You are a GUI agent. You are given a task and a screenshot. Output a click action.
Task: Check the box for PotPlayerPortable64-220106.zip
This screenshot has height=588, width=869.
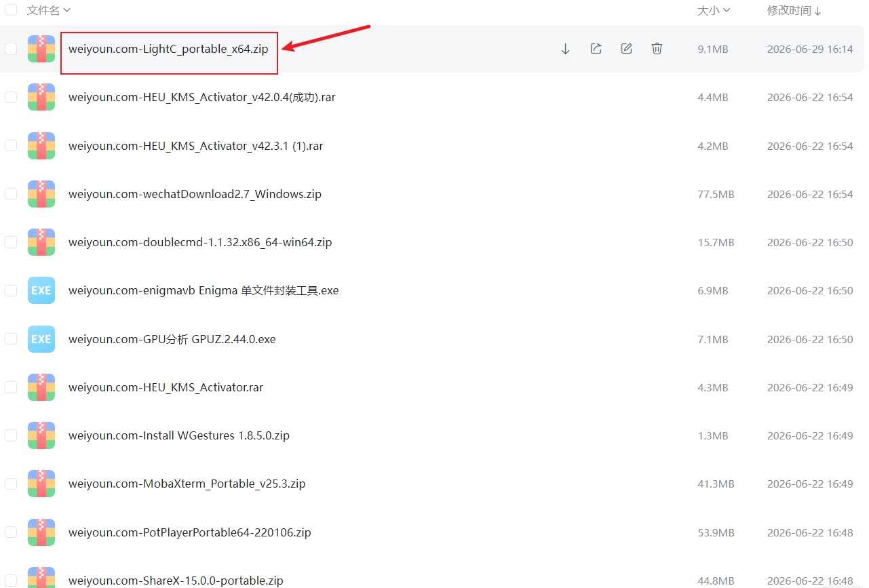pyautogui.click(x=11, y=532)
